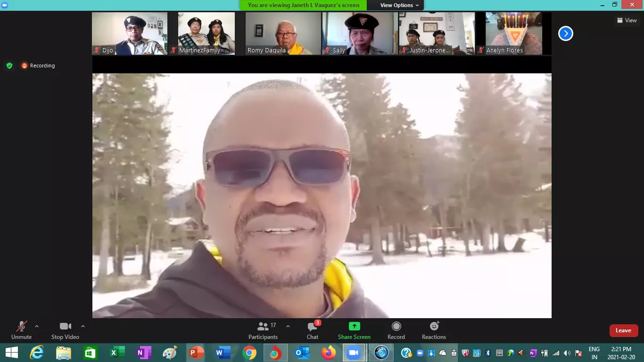Open the Reactions menu

point(434,330)
